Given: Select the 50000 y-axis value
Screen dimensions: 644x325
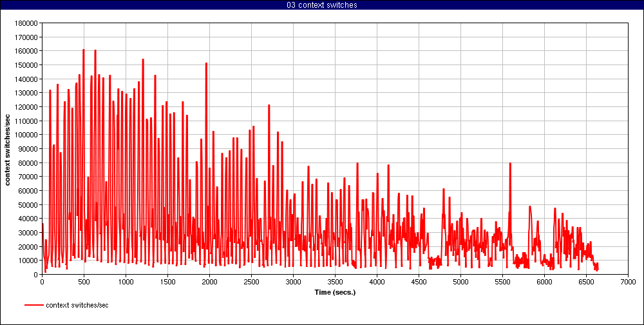Looking at the screenshot, I should pos(28,204).
